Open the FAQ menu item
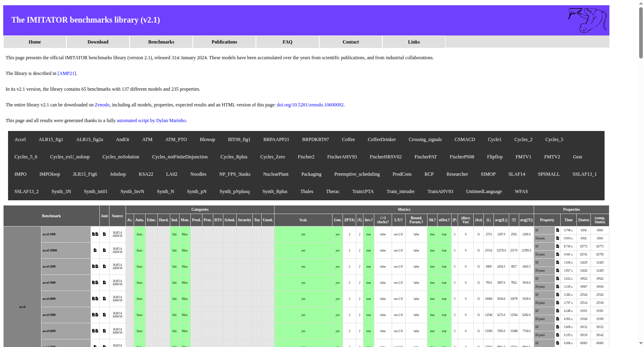Screen dimensions: 644x347 click(x=288, y=42)
